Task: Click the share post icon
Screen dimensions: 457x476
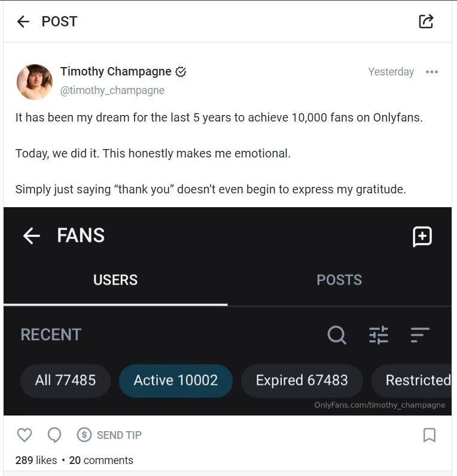Action: coord(426,22)
